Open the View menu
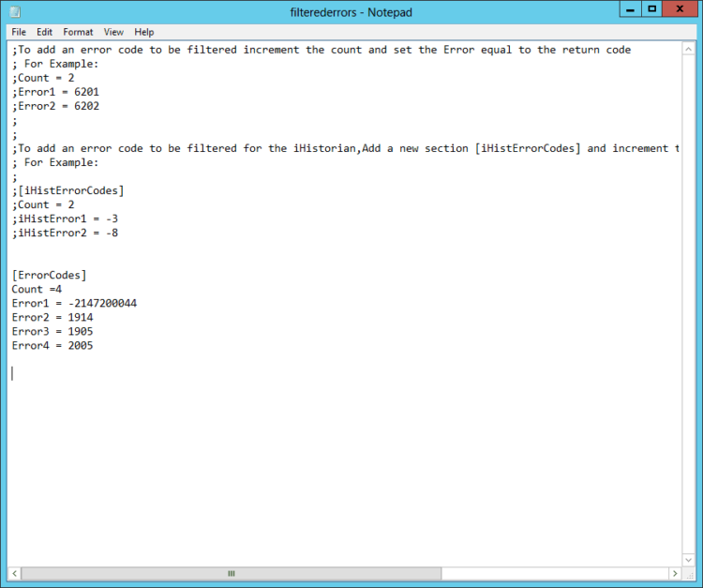The height and width of the screenshot is (588, 703). (113, 32)
